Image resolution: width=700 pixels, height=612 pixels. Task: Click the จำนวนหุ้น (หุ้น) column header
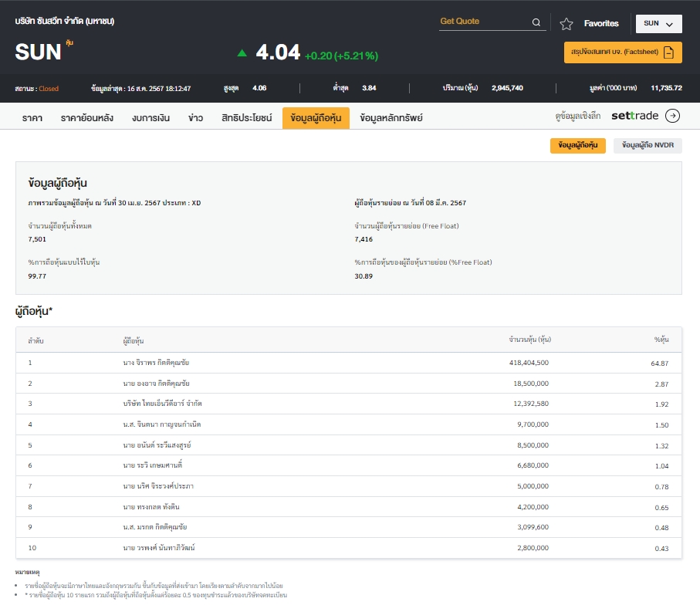(x=530, y=340)
